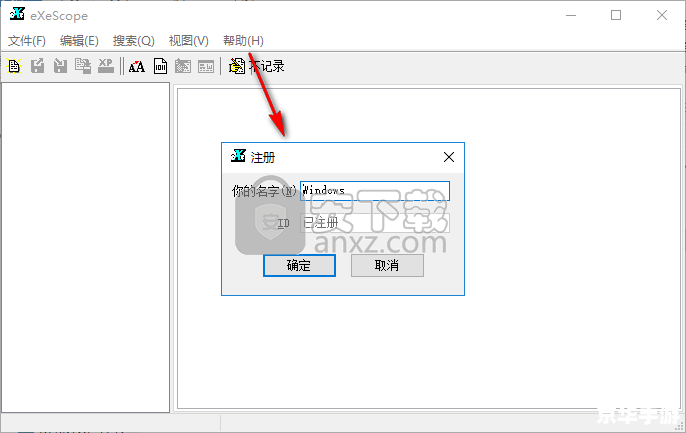Toggle the 不记录 logging toolbar button
Screen dimensions: 686x433
point(256,66)
